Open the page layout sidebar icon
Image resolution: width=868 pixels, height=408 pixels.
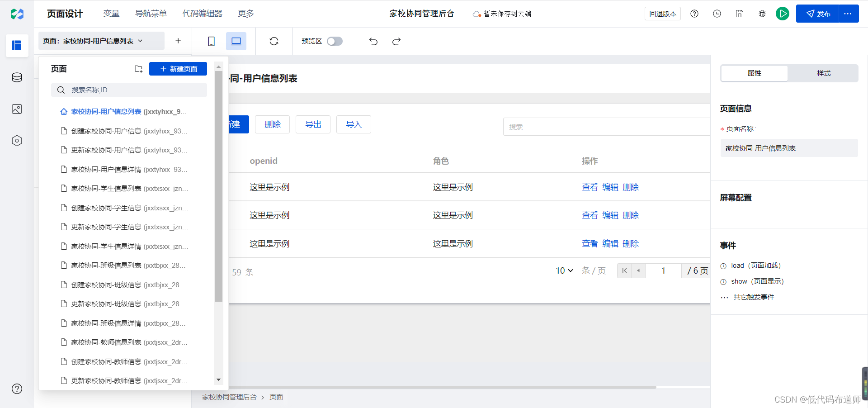pyautogui.click(x=17, y=45)
